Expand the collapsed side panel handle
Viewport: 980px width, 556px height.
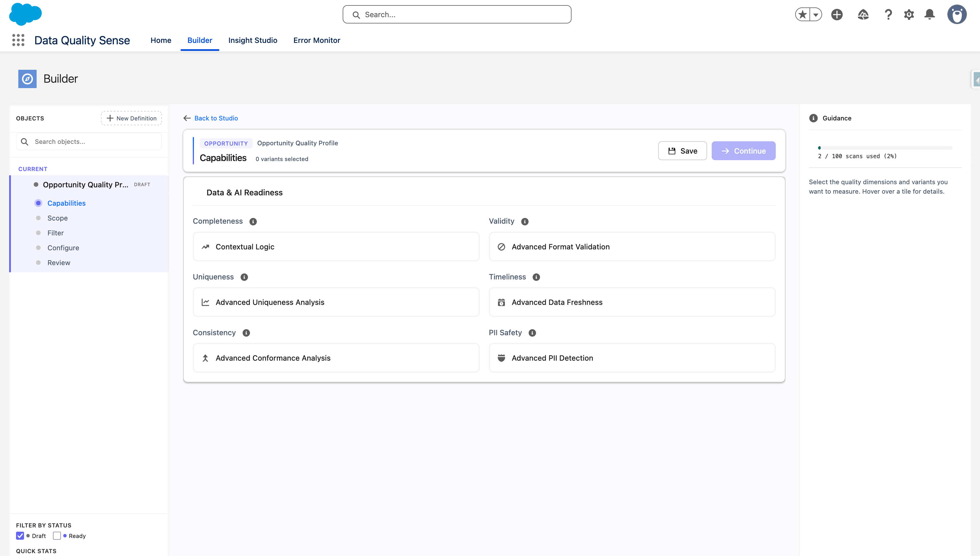click(x=975, y=80)
